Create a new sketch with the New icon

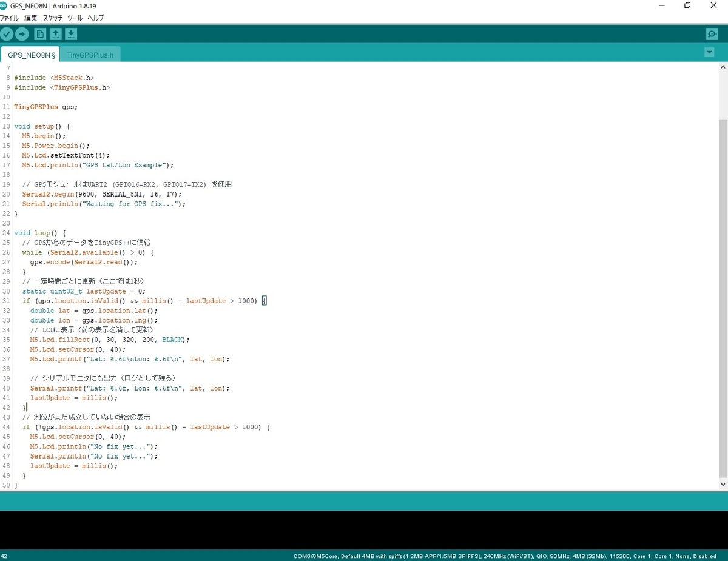coord(40,34)
